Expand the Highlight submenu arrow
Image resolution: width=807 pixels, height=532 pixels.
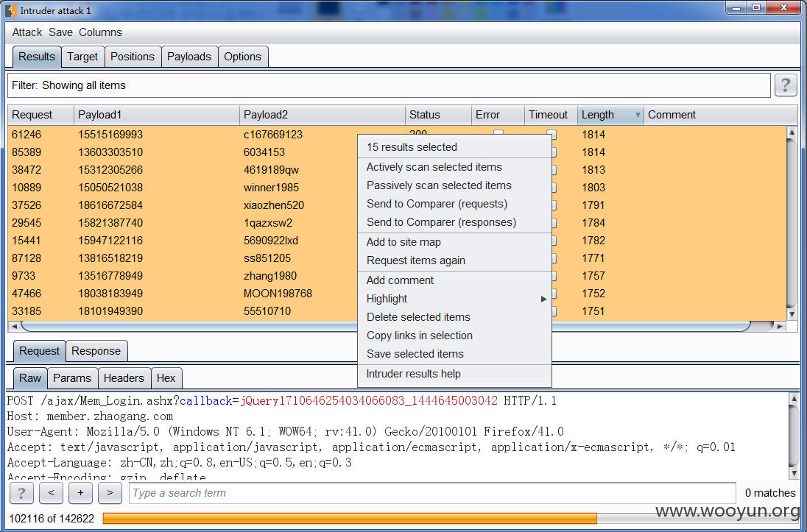click(x=543, y=299)
